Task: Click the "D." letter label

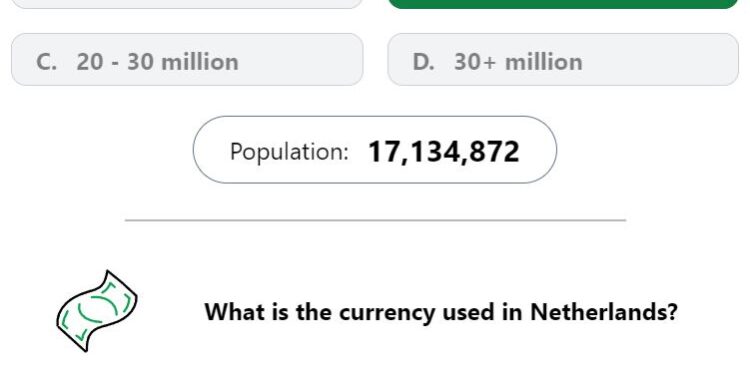Action: (x=423, y=62)
